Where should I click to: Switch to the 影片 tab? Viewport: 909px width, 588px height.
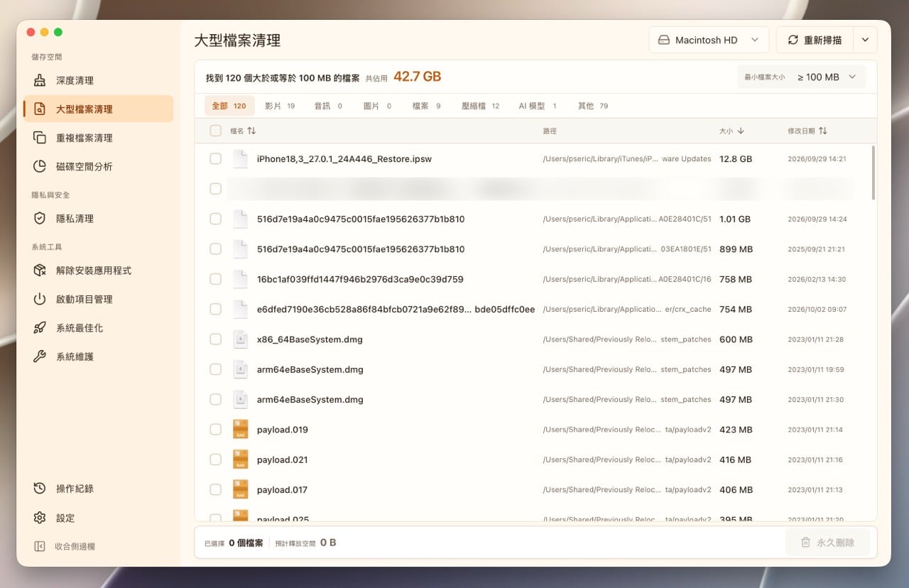tap(280, 106)
